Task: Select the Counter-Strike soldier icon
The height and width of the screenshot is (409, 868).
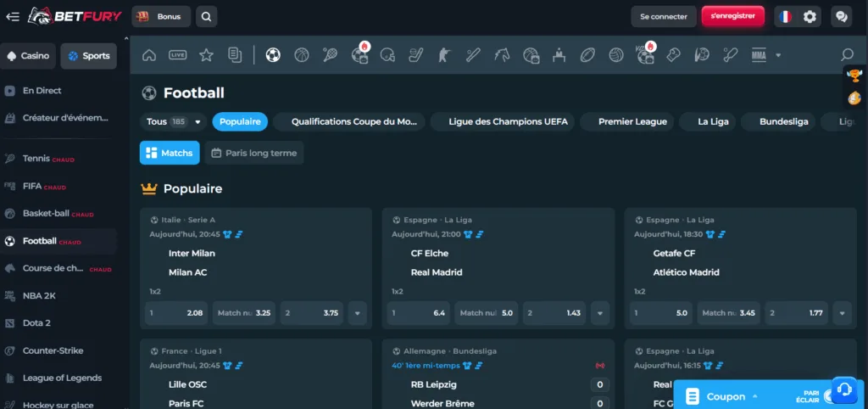Action: pos(445,55)
